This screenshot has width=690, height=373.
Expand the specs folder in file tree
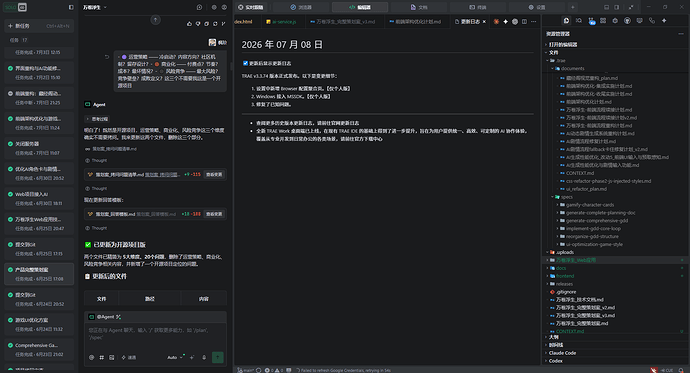[x=567, y=197]
